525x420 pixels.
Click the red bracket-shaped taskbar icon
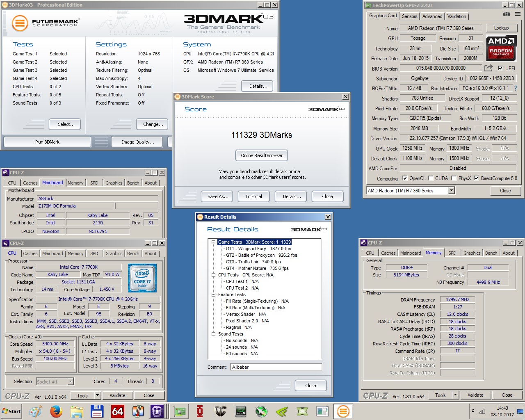pos(200,411)
